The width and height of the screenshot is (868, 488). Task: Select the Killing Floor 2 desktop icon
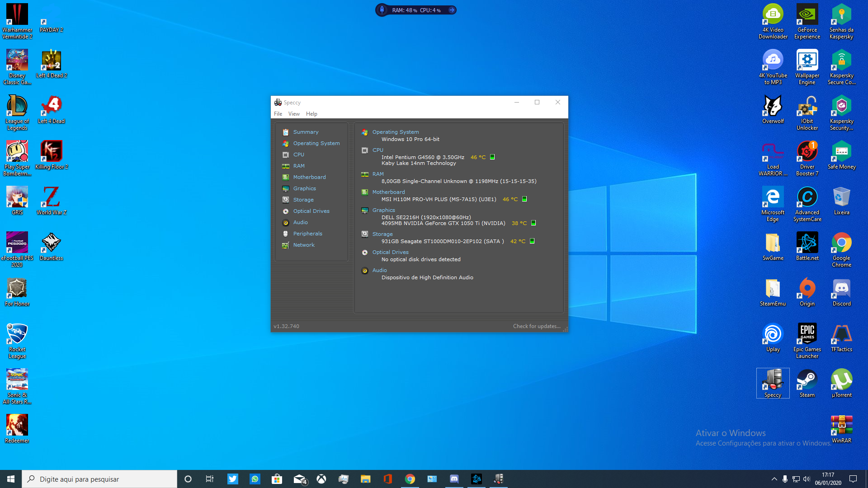click(x=51, y=155)
